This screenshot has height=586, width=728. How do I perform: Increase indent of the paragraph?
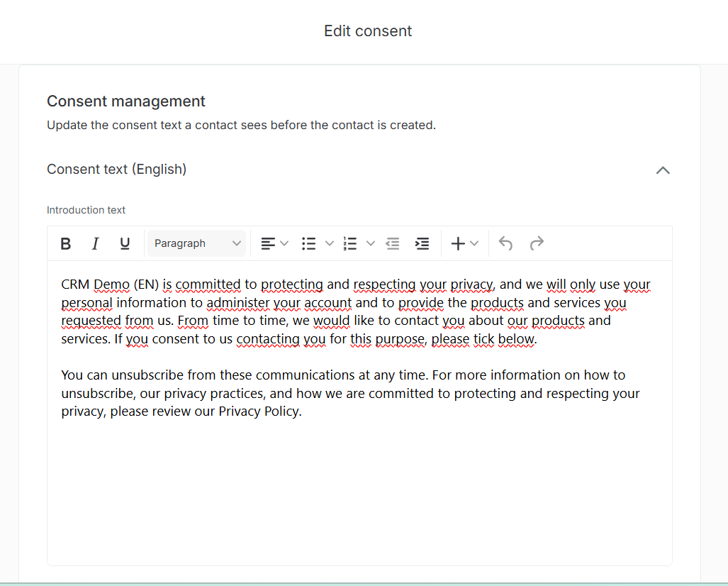(422, 243)
